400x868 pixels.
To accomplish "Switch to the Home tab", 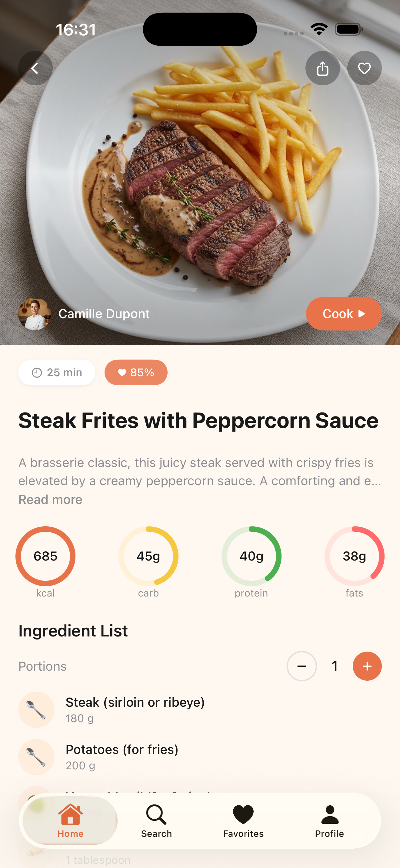I will pyautogui.click(x=70, y=821).
